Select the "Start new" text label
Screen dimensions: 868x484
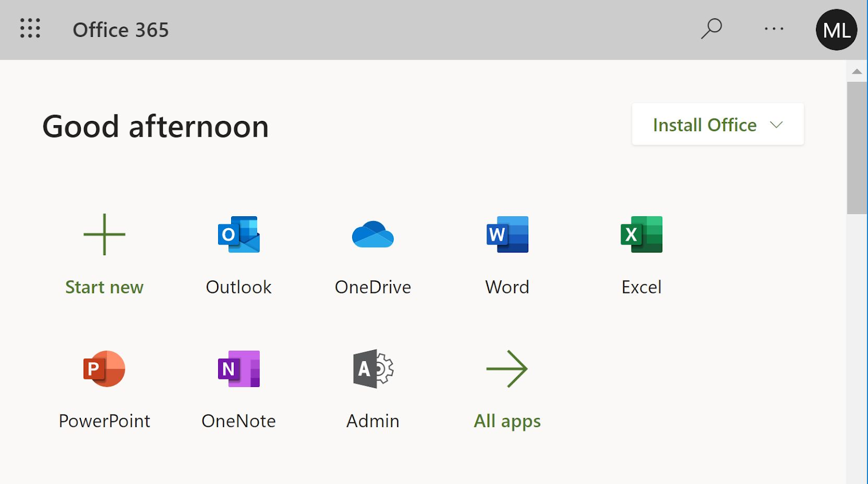click(x=104, y=287)
